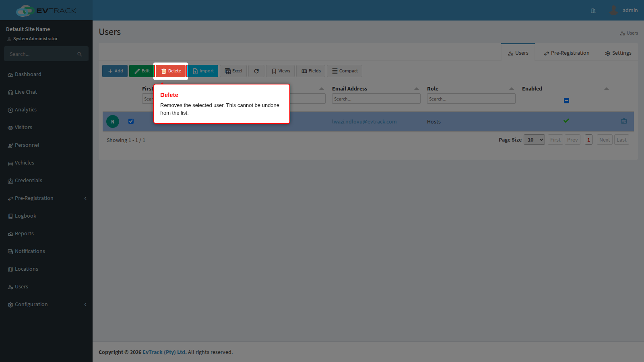
Task: Click the row badge icon
Action: pos(624,121)
